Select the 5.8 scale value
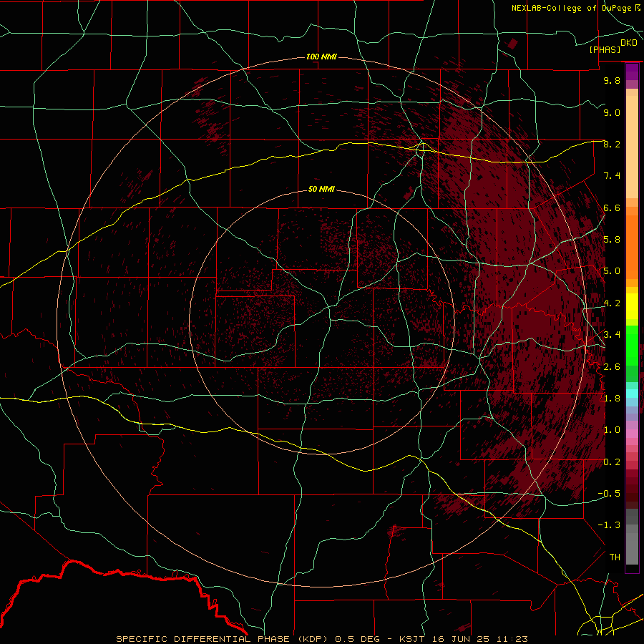The height and width of the screenshot is (644, 644). (612, 240)
